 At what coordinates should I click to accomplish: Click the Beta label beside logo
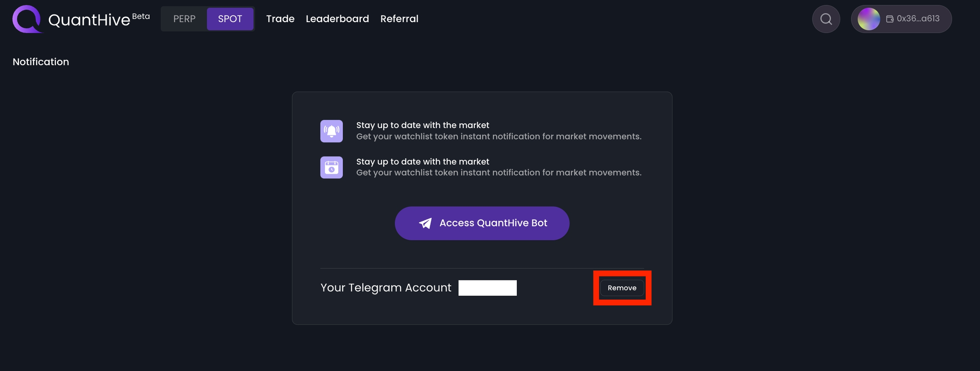coord(141,16)
